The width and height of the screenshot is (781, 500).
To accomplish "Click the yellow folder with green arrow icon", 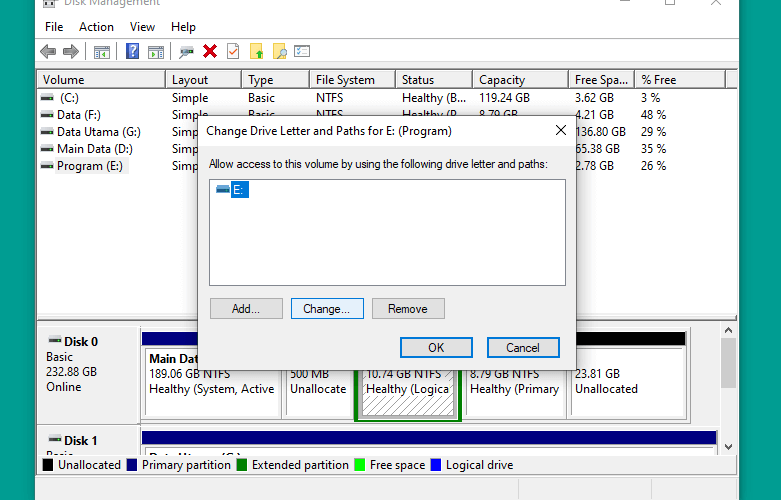I will [x=257, y=51].
